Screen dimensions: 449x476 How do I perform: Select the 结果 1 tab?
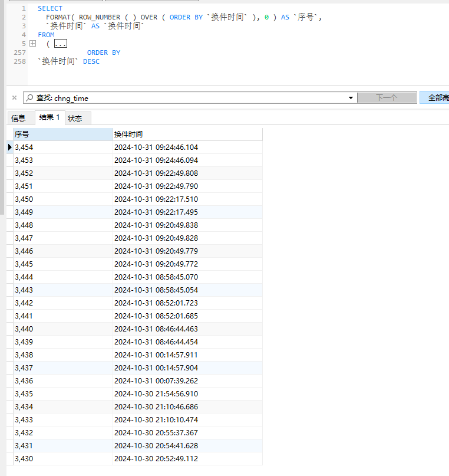(49, 117)
